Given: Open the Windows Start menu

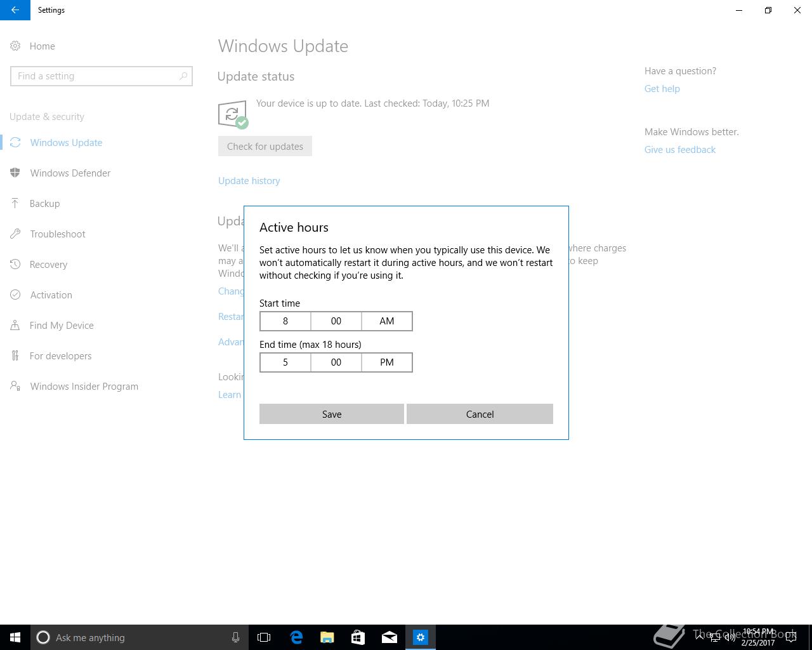Looking at the screenshot, I should (15, 637).
